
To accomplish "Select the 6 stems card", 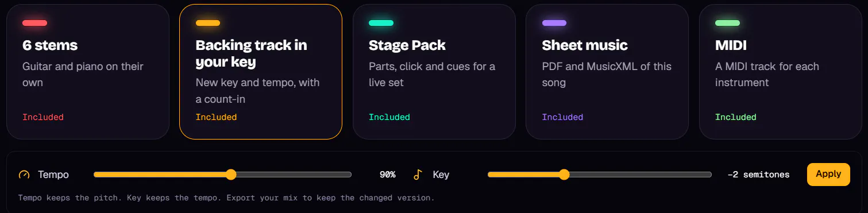I will (x=88, y=72).
